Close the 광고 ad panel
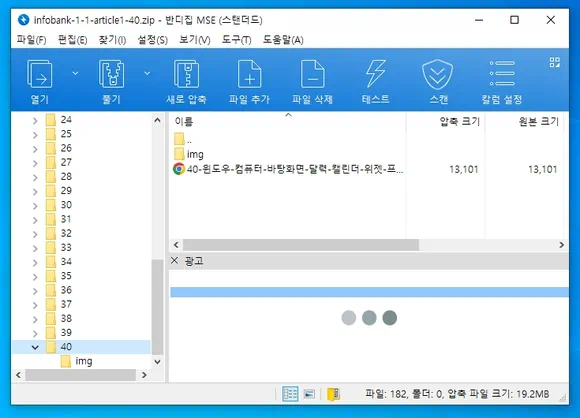This screenshot has width=580, height=418. coord(175,260)
